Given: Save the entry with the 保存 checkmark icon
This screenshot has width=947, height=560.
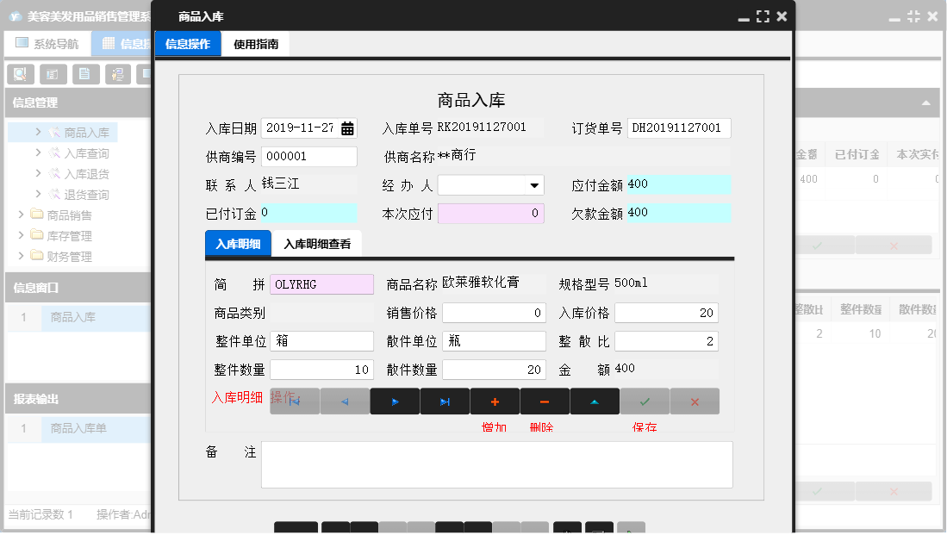Looking at the screenshot, I should (645, 401).
